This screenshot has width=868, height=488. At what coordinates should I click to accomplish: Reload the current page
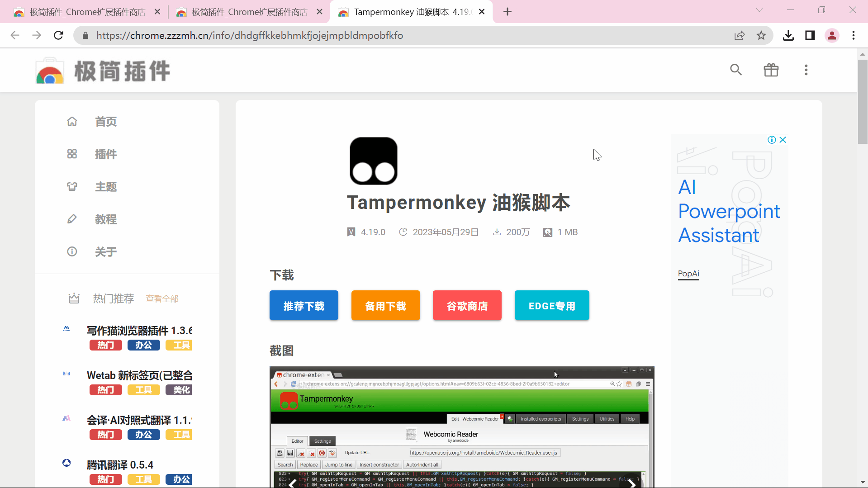(58, 35)
